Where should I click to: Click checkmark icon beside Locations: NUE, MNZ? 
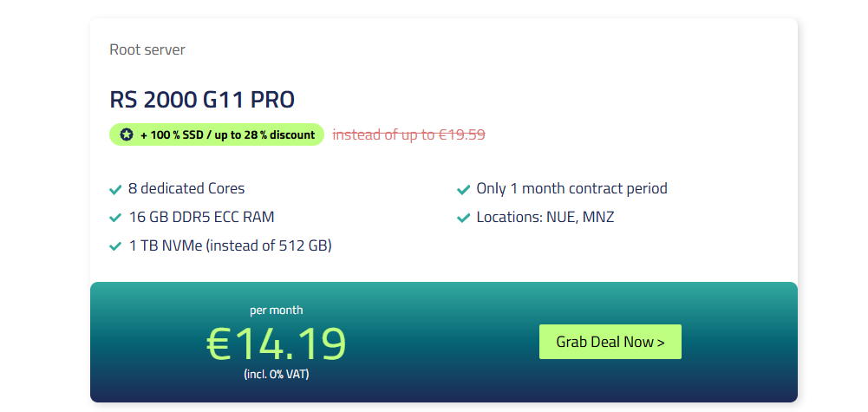click(x=463, y=218)
